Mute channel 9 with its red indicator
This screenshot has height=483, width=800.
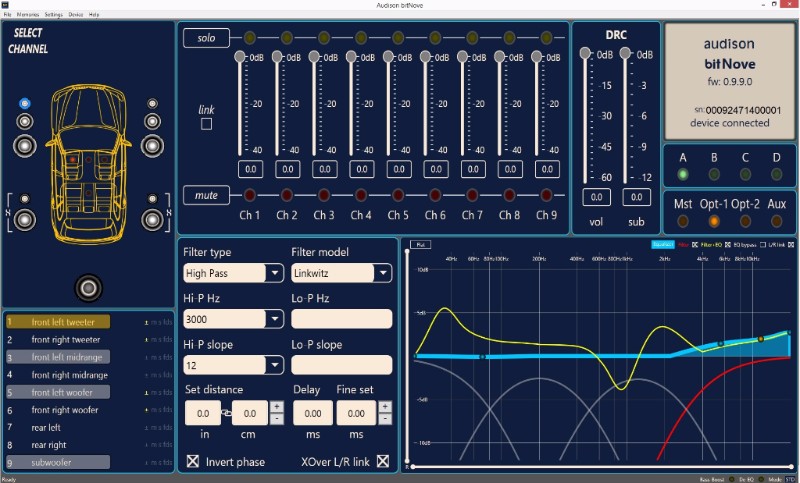(x=545, y=194)
